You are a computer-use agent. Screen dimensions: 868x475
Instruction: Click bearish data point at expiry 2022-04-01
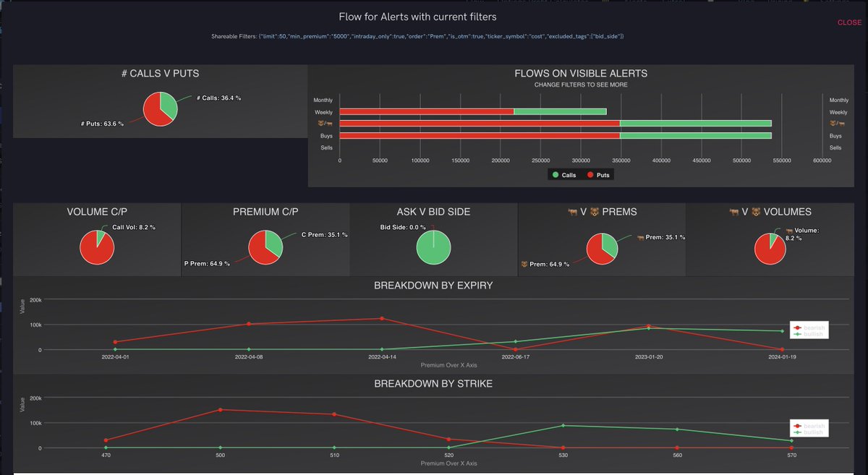115,342
